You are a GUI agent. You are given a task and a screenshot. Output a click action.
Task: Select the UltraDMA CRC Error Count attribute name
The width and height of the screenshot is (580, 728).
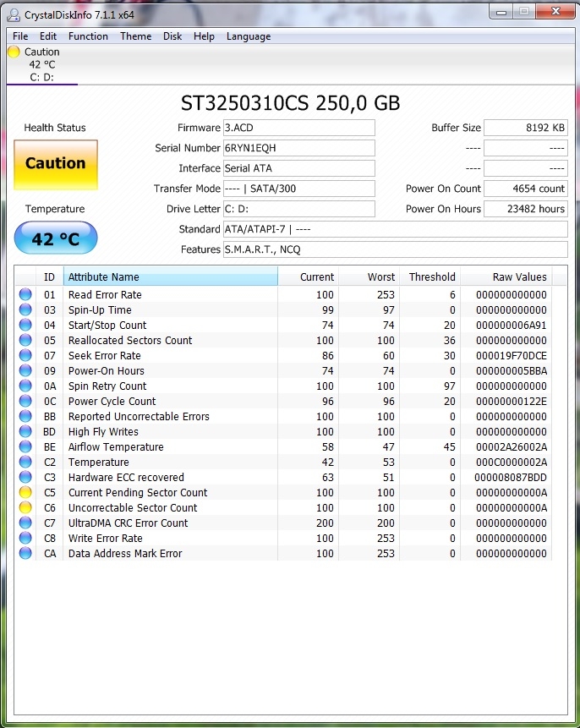coord(129,523)
